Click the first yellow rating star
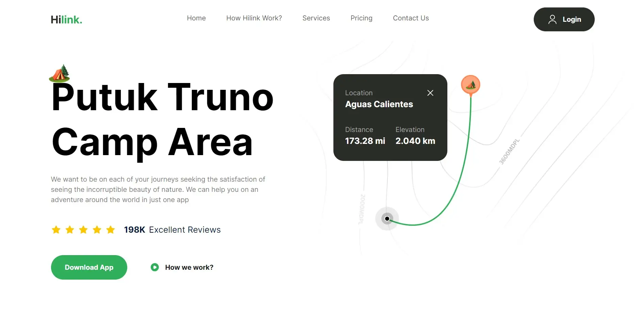The height and width of the screenshot is (316, 644). coord(56,230)
